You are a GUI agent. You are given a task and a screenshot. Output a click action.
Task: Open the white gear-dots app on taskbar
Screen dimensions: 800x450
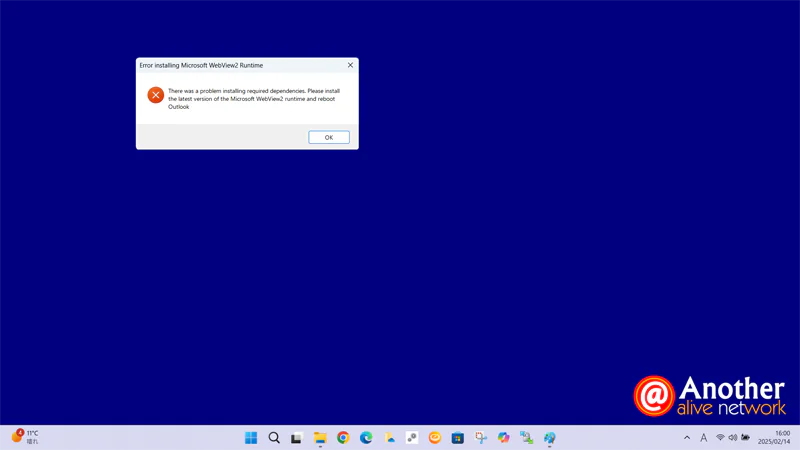tap(412, 438)
